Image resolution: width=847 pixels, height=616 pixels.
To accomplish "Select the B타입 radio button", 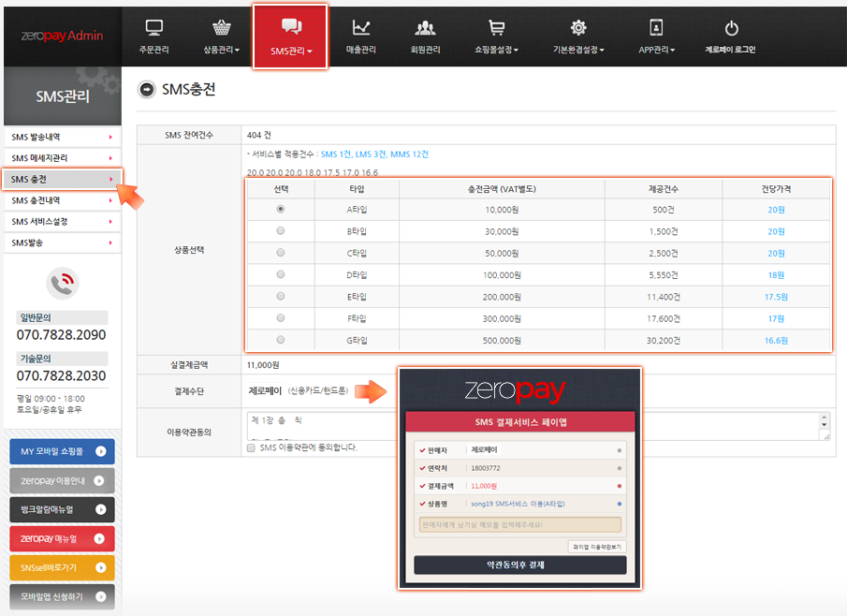I will [x=281, y=230].
